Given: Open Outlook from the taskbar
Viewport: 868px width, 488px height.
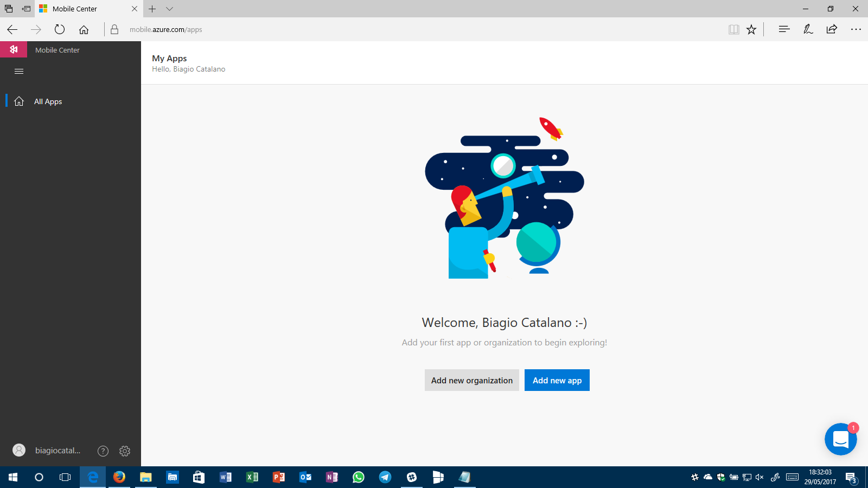Looking at the screenshot, I should (x=305, y=477).
